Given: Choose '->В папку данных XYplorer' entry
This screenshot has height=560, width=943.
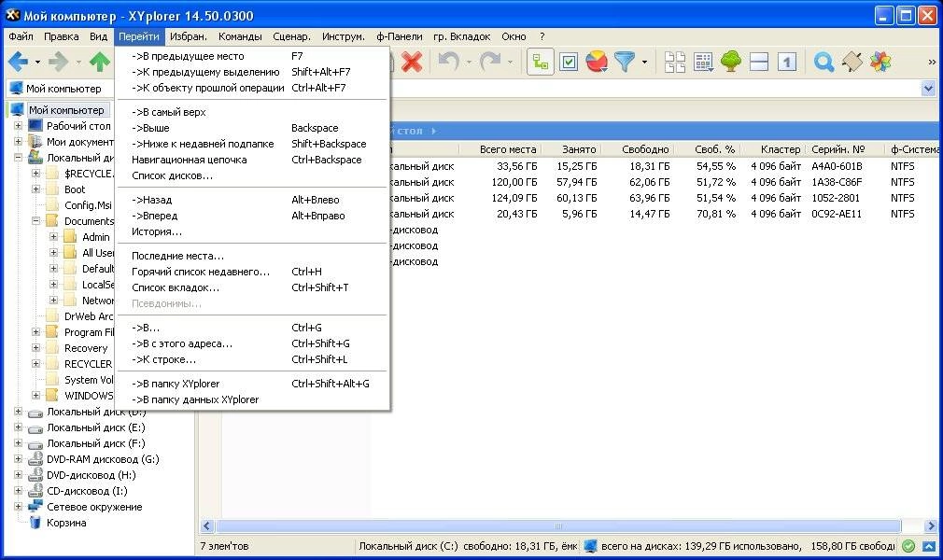Looking at the screenshot, I should (x=253, y=399).
